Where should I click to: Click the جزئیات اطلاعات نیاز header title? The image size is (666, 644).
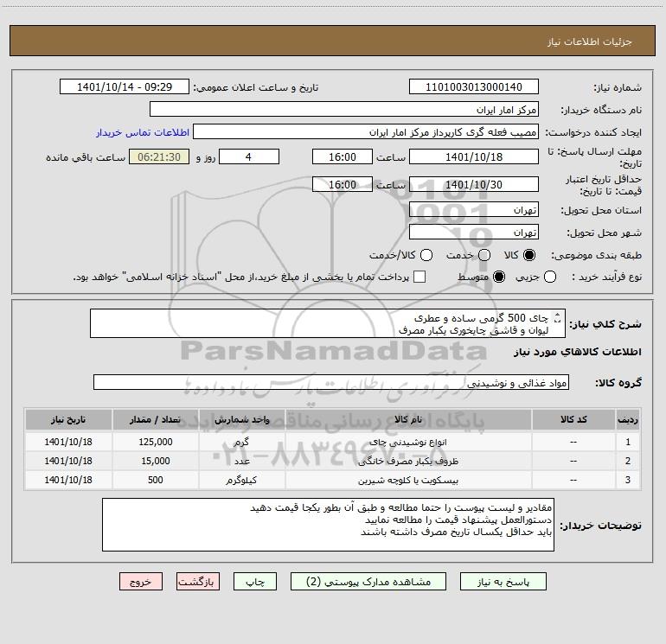pyautogui.click(x=589, y=41)
